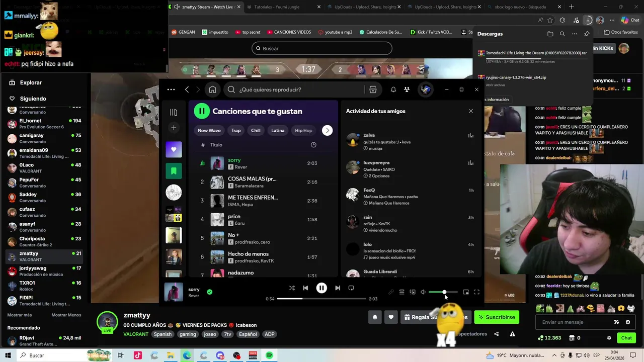The height and width of the screenshot is (362, 644).
Task: Open downloads folder icon in Descargas panel
Action: click(550, 34)
